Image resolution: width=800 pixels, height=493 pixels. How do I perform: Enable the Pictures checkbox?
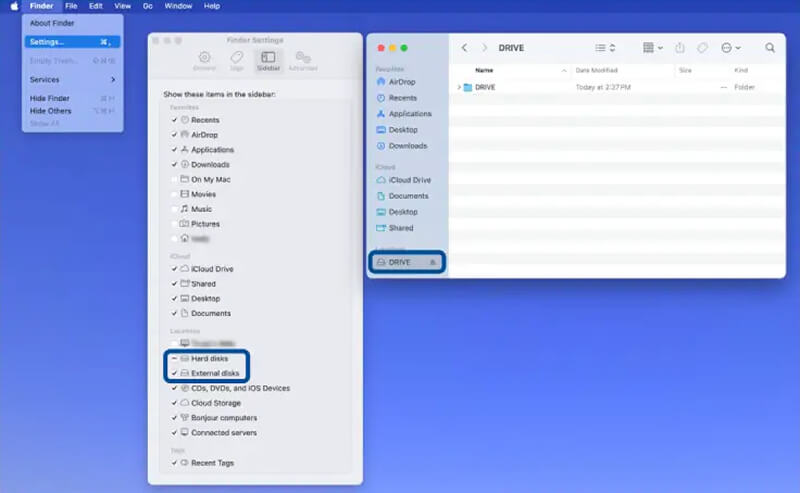(x=174, y=224)
